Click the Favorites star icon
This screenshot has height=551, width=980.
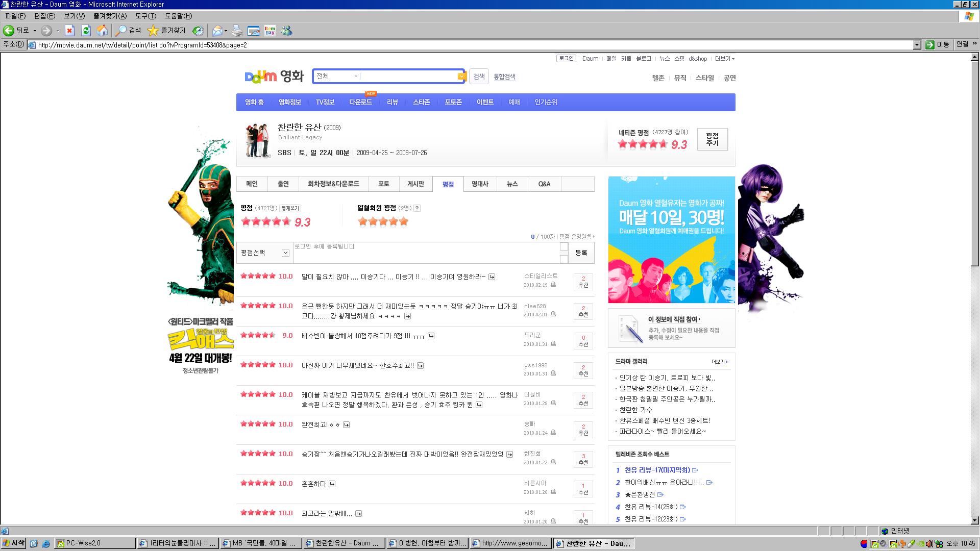pos(153,31)
